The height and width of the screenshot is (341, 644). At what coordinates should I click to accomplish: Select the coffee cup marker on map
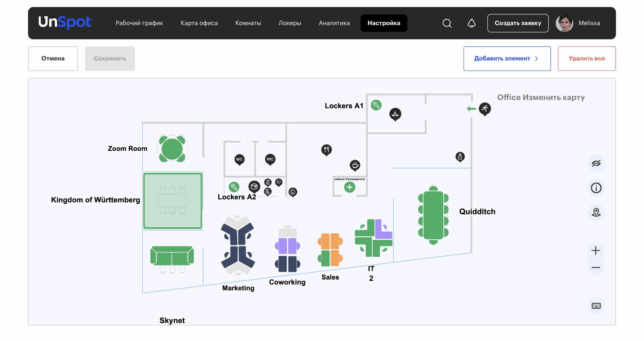click(x=355, y=165)
